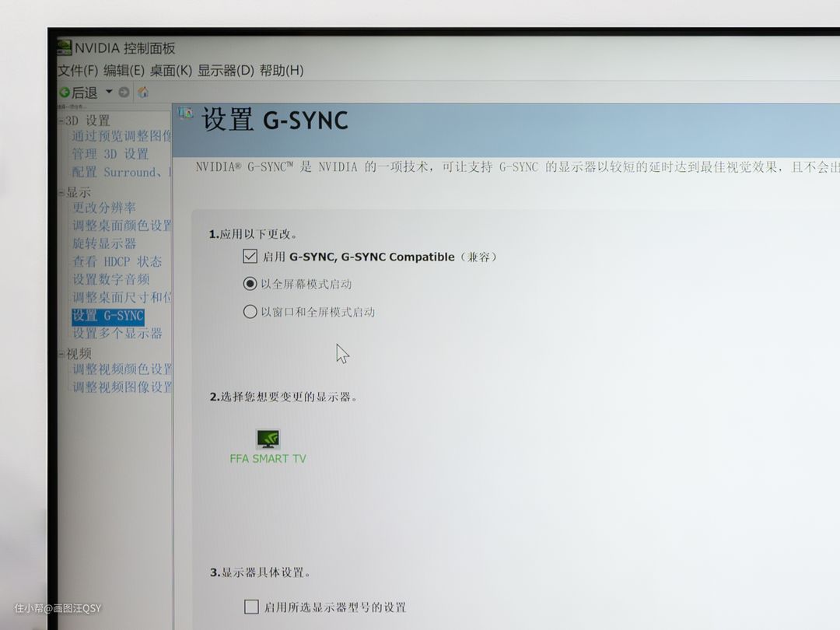Click the 1.应用以下更改 section heading
The image size is (840, 630).
tap(253, 234)
